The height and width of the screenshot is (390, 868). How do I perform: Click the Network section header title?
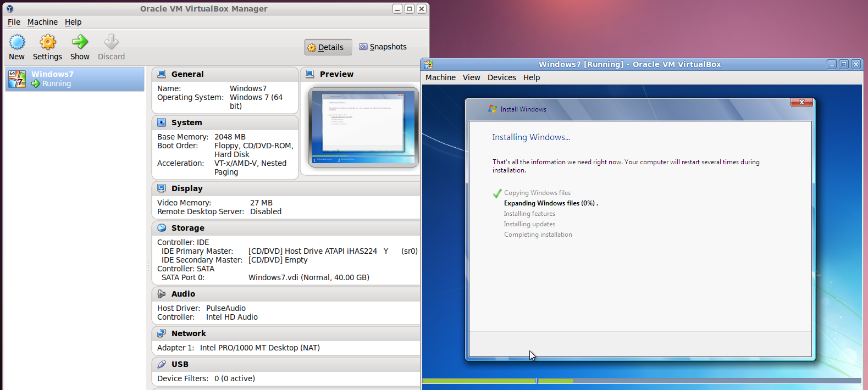click(189, 333)
